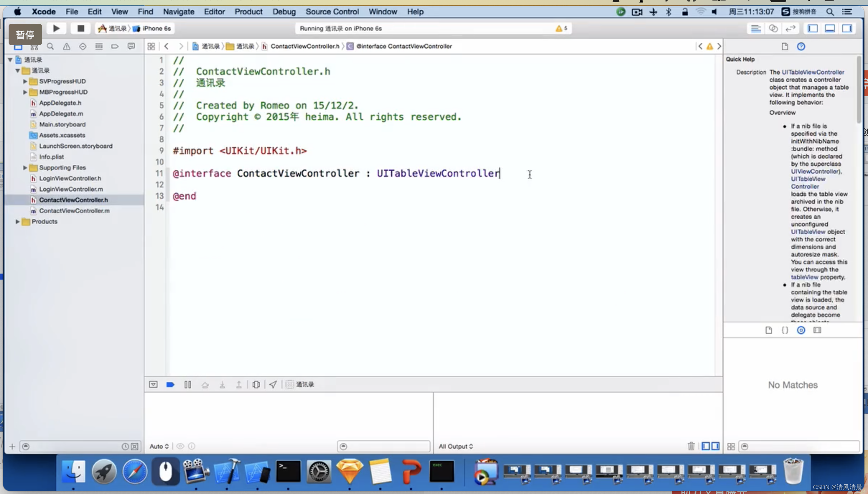
Task: Open the Navigate menu
Action: 178,11
